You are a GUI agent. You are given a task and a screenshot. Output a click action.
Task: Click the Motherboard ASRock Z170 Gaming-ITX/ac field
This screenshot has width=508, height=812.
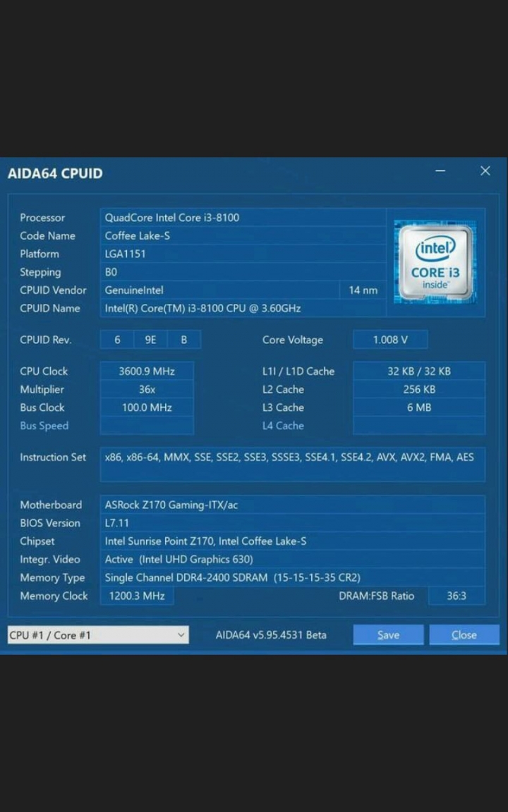[x=292, y=505]
